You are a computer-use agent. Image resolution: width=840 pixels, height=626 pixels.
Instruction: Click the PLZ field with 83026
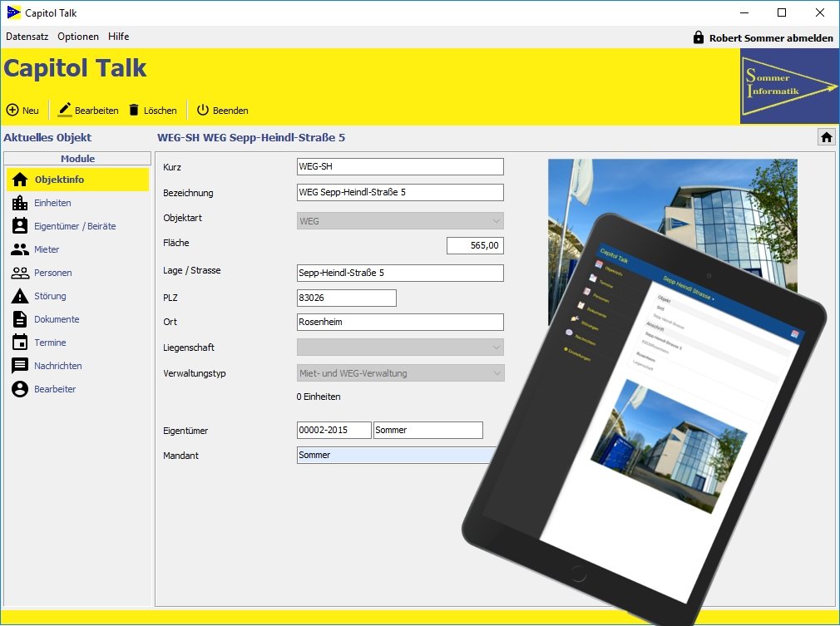[x=347, y=298]
